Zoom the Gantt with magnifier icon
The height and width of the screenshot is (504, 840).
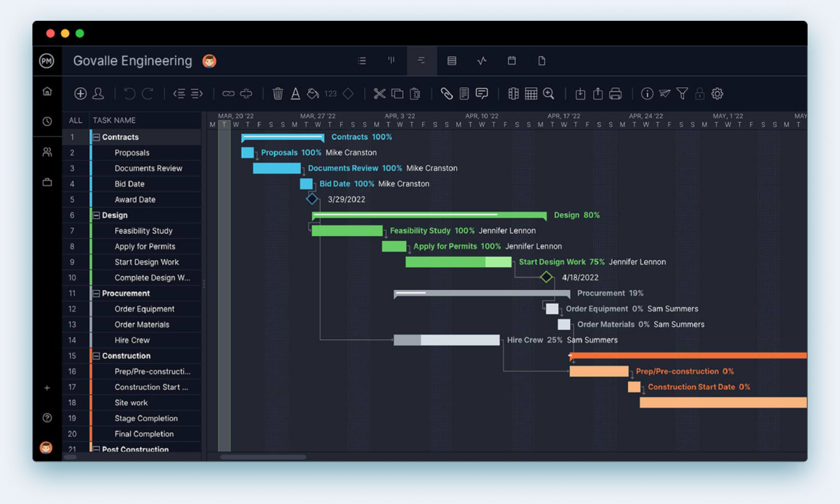coord(549,94)
